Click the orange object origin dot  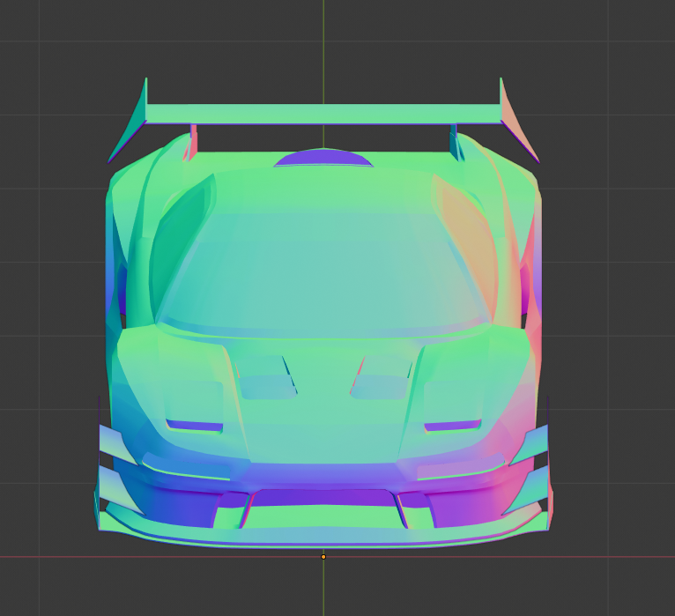tap(323, 557)
